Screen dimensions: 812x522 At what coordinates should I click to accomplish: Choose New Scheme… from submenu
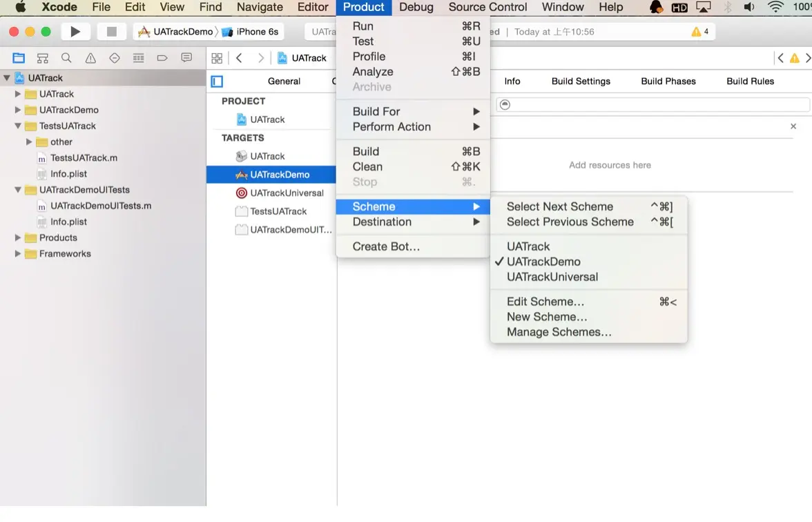(x=589, y=317)
